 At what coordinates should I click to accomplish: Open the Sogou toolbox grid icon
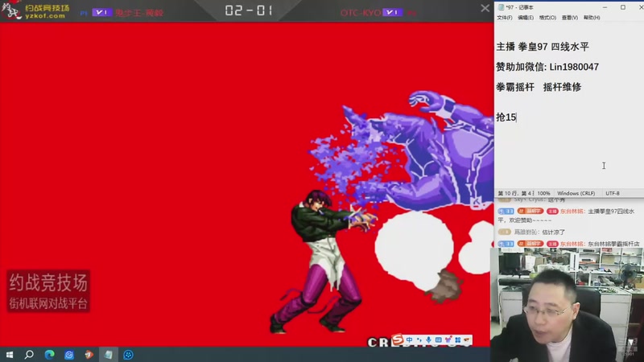[x=457, y=339]
